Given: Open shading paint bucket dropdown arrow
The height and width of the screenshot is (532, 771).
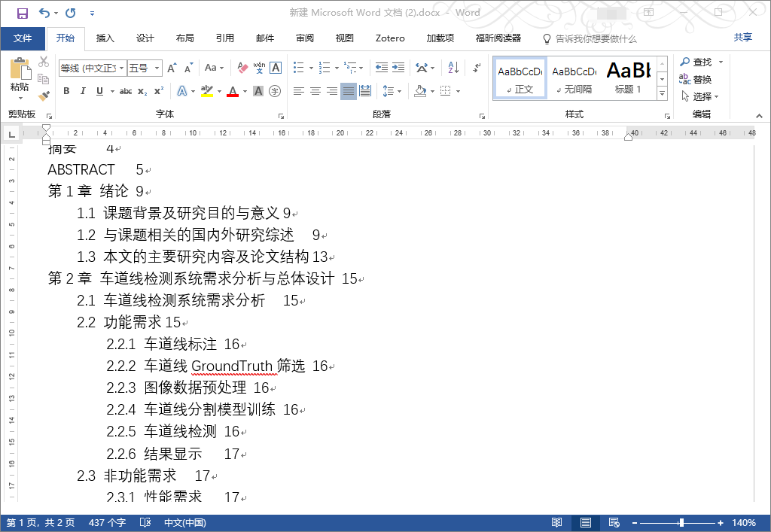Looking at the screenshot, I should [433, 91].
